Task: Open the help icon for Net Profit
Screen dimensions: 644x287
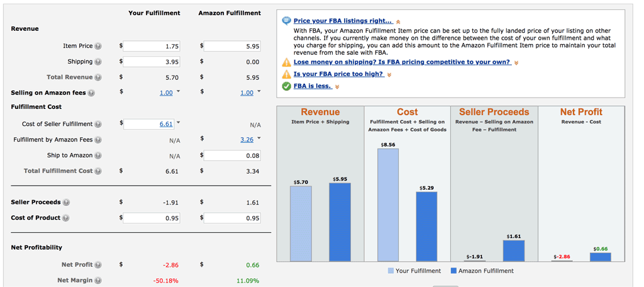Action: pos(98,265)
